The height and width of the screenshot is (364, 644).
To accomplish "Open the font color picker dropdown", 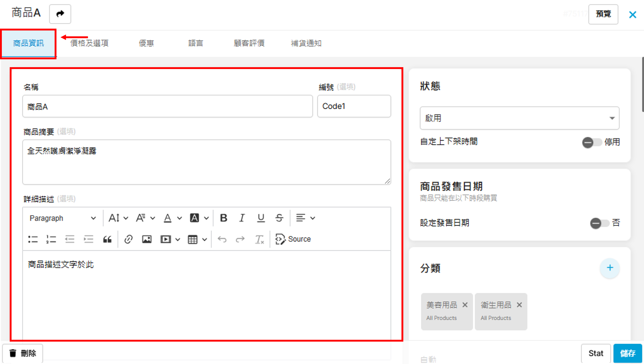I will [x=173, y=218].
